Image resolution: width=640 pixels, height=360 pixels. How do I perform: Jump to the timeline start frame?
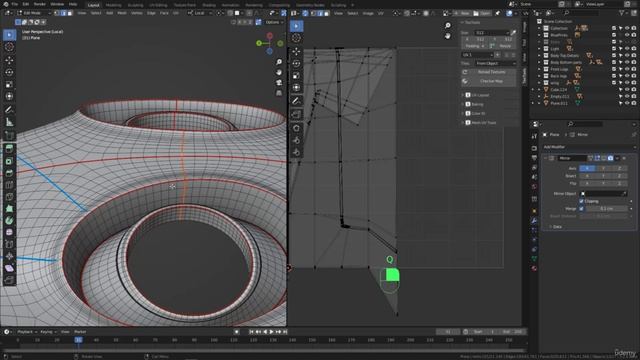coord(251,332)
